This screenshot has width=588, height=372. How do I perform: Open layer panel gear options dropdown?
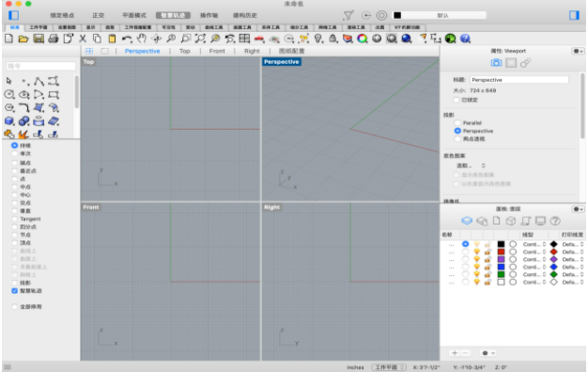click(578, 209)
